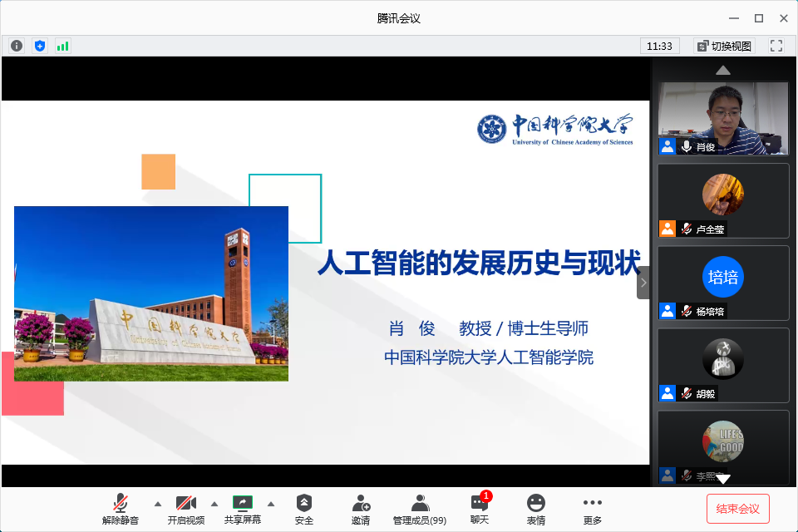Click 中国科学院大学人工智能学院 text on slide
The height and width of the screenshot is (532, 798).
489,357
